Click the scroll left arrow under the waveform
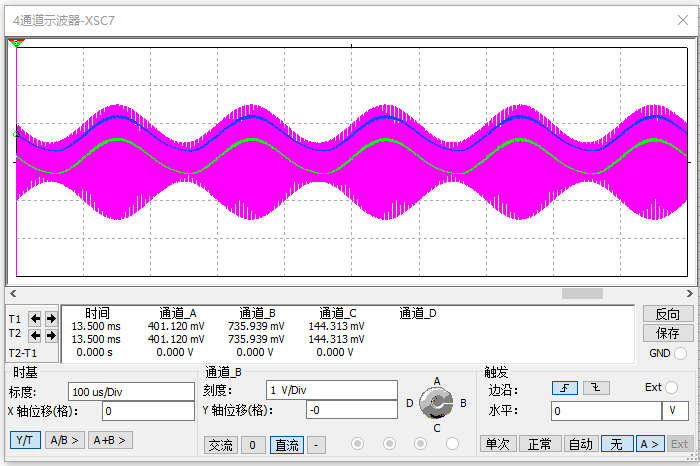The width and height of the screenshot is (700, 466). (x=13, y=294)
